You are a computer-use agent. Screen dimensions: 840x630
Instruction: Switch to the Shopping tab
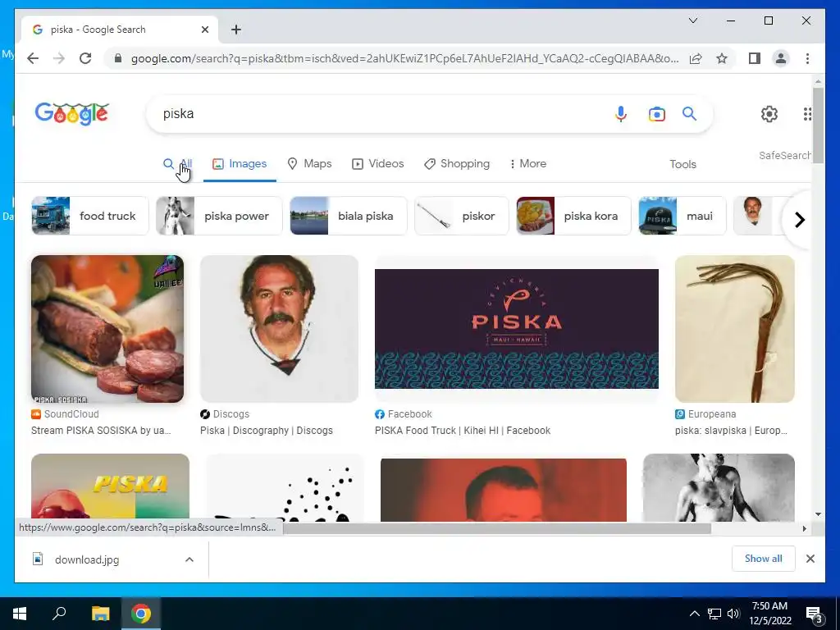click(457, 163)
